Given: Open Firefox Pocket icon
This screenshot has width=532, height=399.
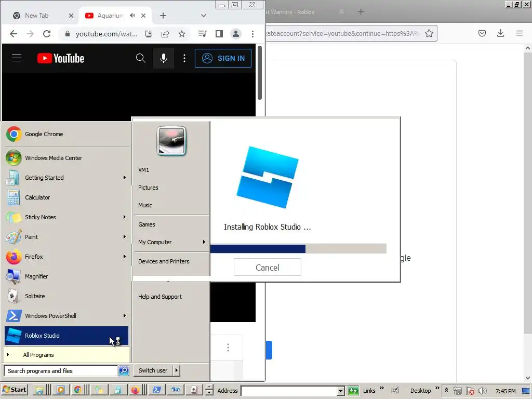Looking at the screenshot, I should coord(482,33).
